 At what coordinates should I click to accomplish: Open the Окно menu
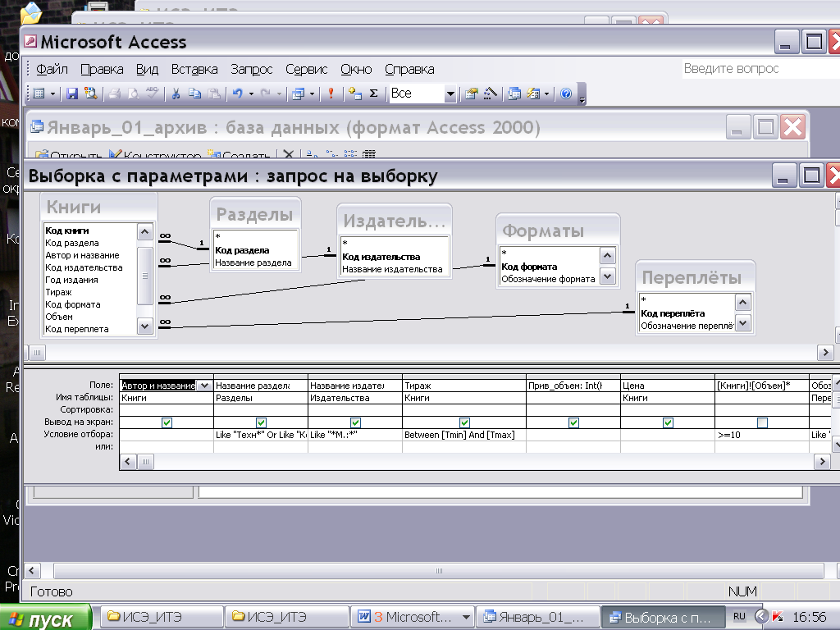356,69
